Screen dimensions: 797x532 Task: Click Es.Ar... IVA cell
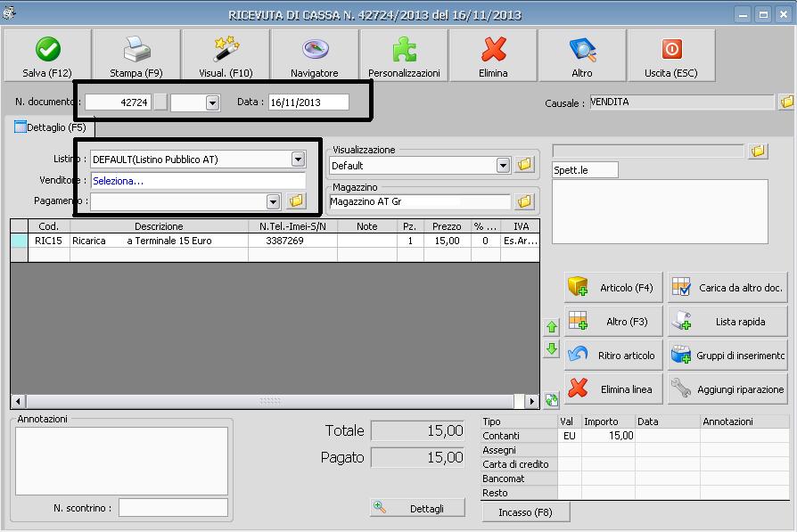(x=520, y=241)
